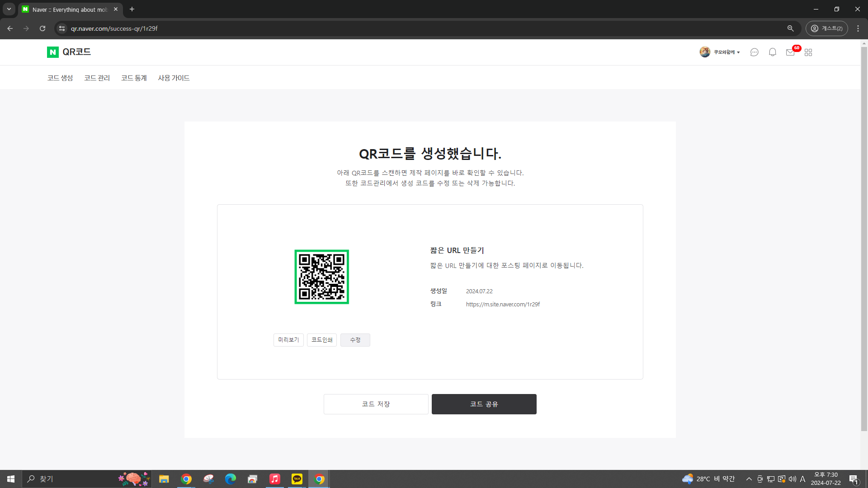Expand hidden icons in the system tray

point(749,479)
